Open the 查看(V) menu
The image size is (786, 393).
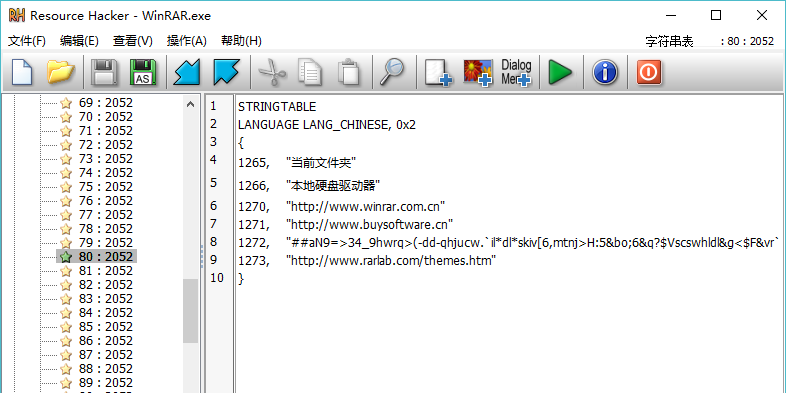tap(133, 41)
